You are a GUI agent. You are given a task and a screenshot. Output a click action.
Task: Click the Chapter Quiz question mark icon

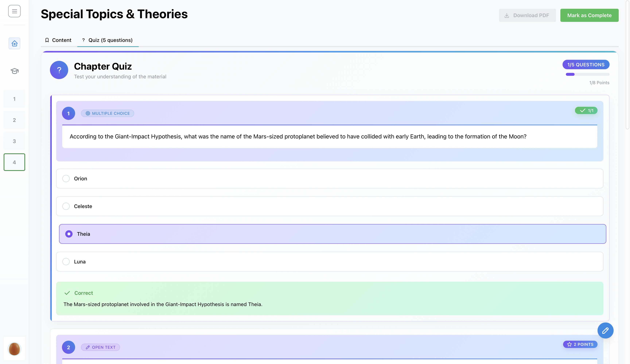tap(59, 70)
